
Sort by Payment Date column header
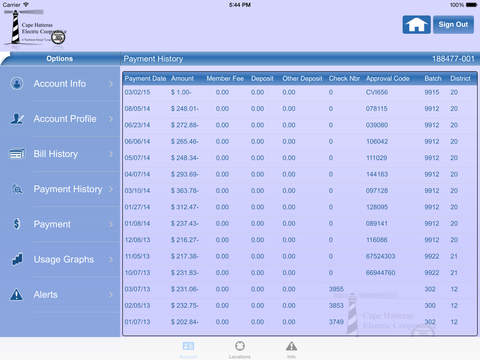point(145,79)
